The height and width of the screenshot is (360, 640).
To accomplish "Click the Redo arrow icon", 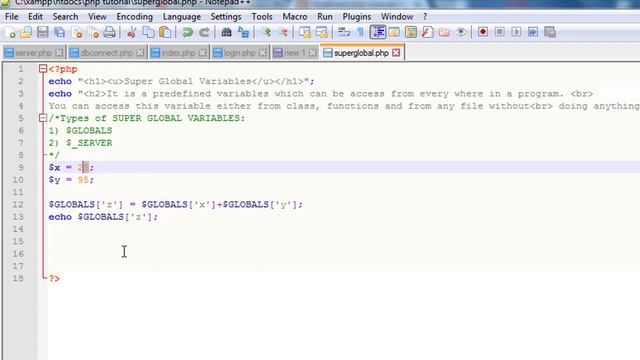I will click(x=204, y=32).
